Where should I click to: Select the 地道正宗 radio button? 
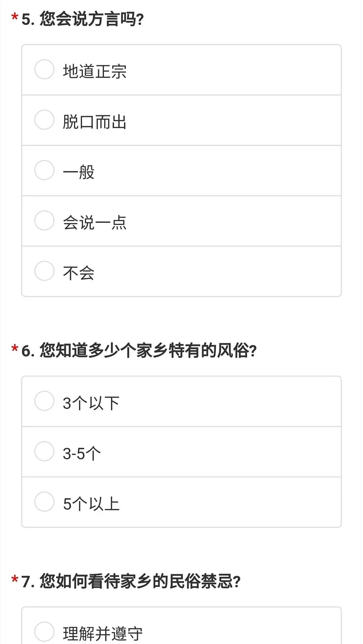(44, 70)
